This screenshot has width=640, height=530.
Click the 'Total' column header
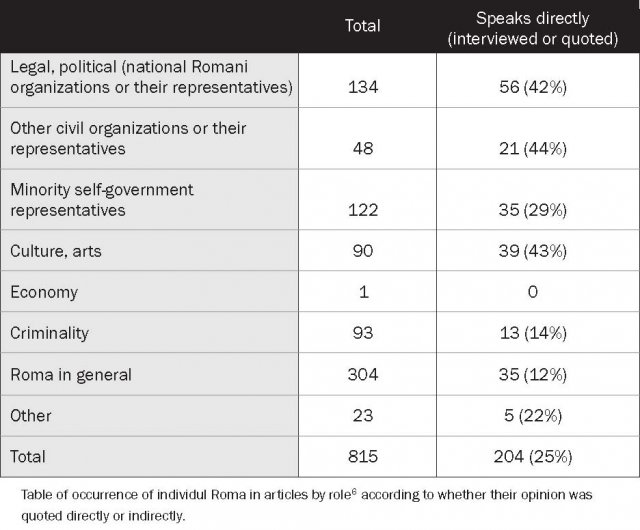point(362,26)
